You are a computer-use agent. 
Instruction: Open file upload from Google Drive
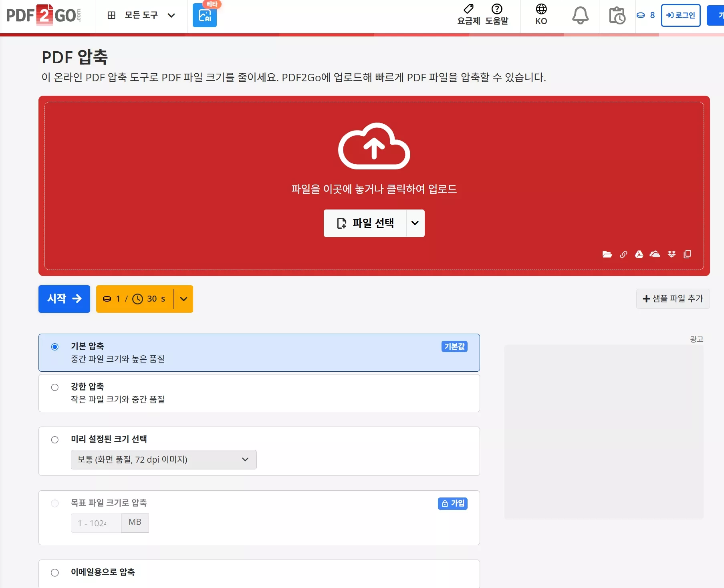639,254
